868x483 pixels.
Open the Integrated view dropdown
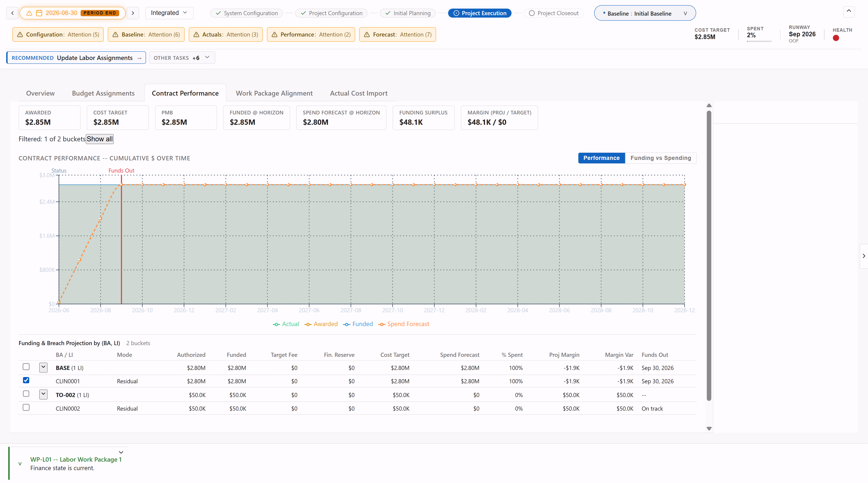pyautogui.click(x=169, y=13)
